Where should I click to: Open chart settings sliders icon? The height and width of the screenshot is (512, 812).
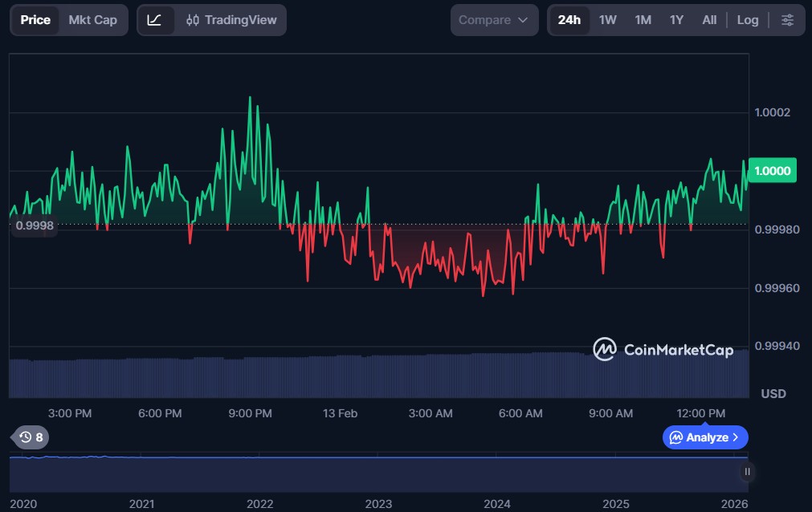click(787, 20)
